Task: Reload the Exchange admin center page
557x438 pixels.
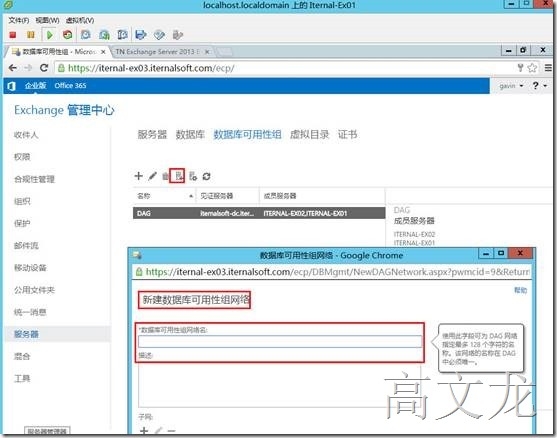Action: [44, 68]
